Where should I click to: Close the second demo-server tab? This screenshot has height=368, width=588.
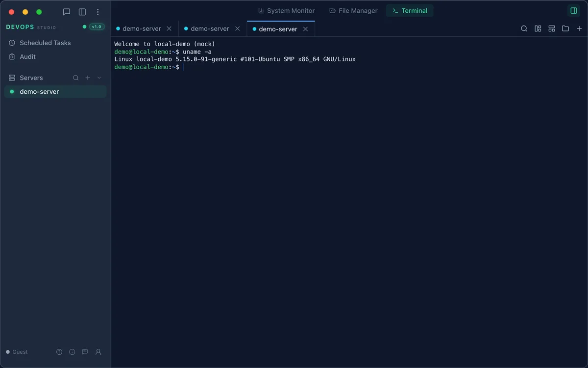coord(237,29)
